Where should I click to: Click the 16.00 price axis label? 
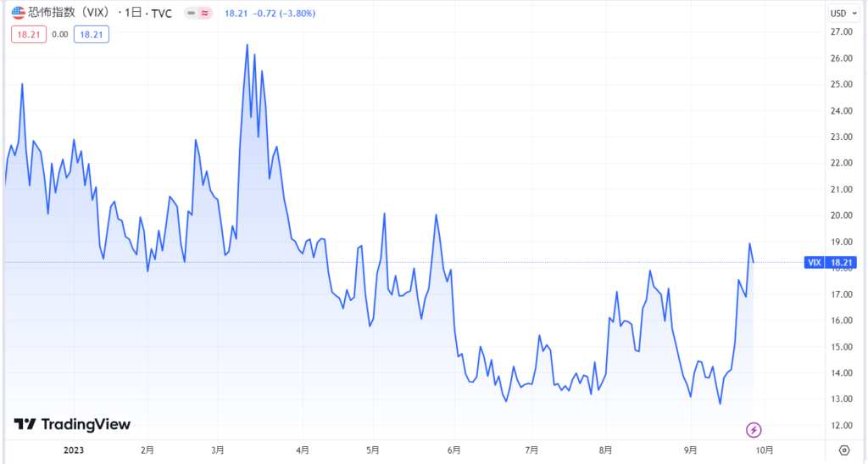click(x=842, y=321)
